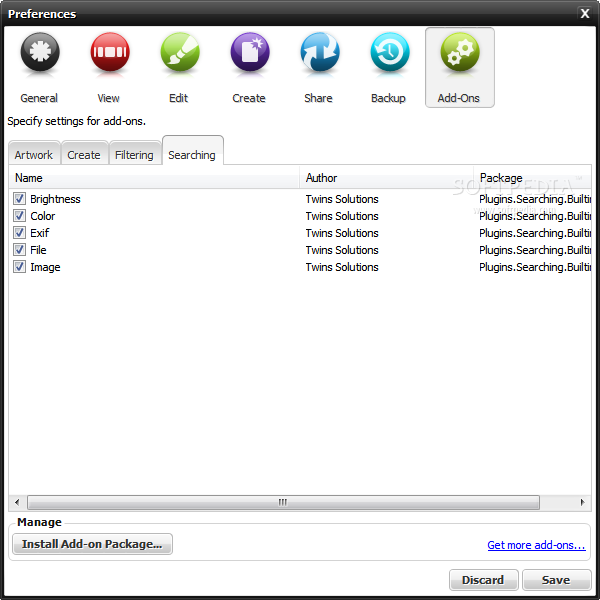Click the Package value in Image row
Screen dimensions: 600x600
(x=535, y=267)
